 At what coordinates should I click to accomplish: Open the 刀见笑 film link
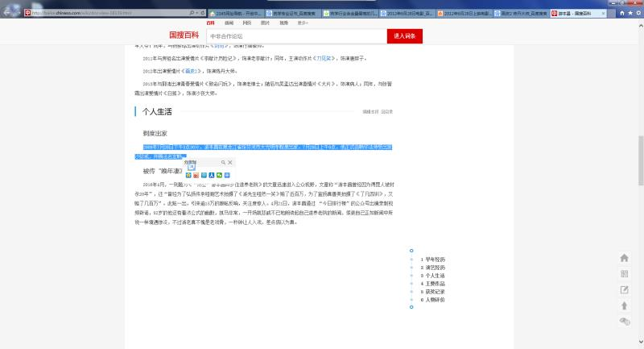click(324, 59)
